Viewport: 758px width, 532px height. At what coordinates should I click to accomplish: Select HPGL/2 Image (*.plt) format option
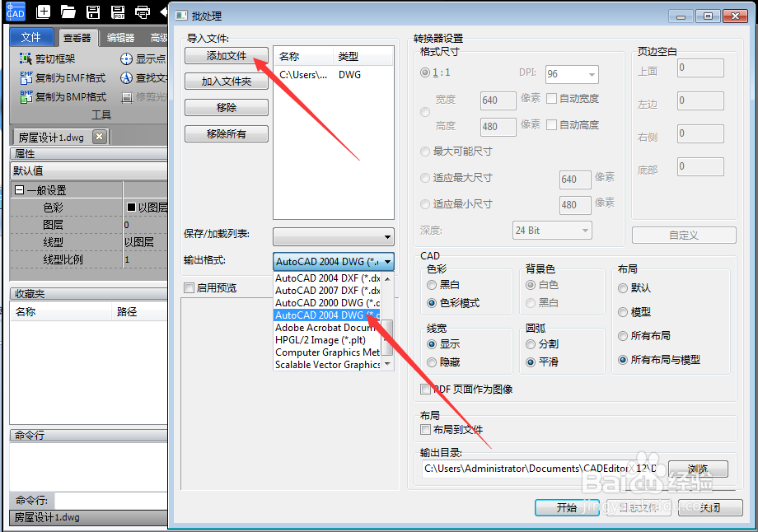(327, 340)
